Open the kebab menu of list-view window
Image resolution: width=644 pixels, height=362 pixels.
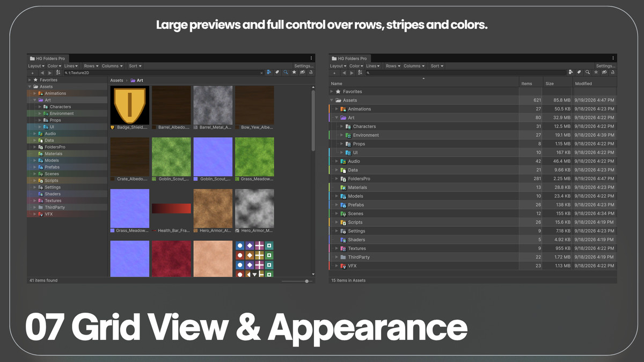[613, 58]
